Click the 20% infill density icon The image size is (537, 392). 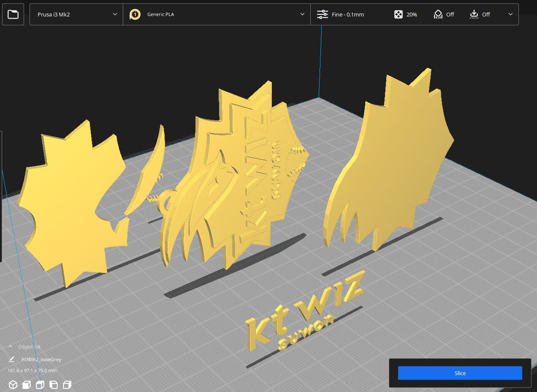pyautogui.click(x=398, y=14)
